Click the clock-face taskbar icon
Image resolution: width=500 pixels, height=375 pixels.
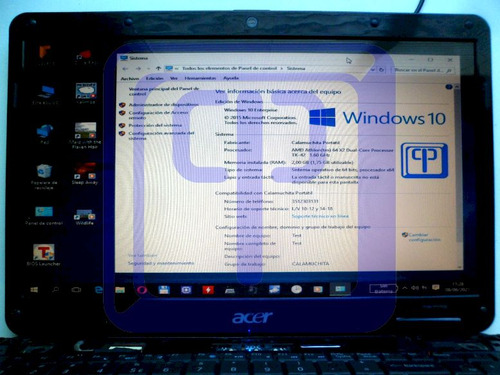click(x=296, y=289)
